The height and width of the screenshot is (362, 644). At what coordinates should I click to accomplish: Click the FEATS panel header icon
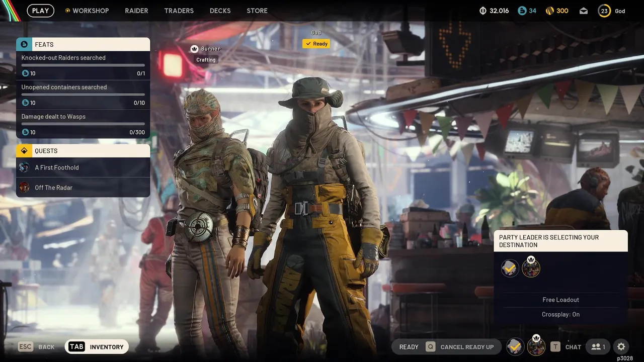[x=24, y=44]
